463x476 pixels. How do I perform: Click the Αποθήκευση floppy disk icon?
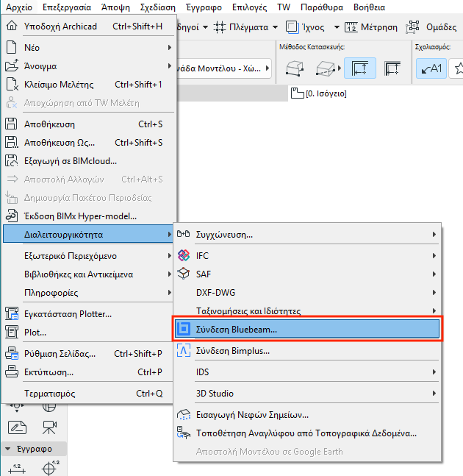(11, 124)
